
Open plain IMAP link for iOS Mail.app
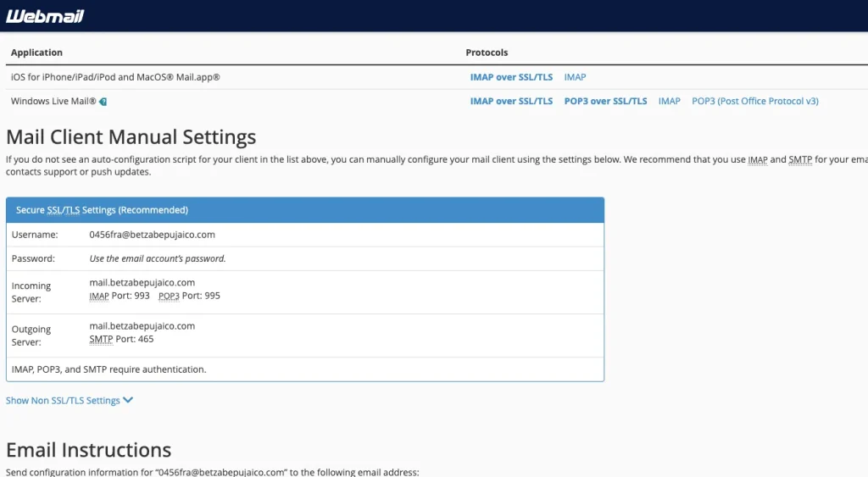pos(575,77)
